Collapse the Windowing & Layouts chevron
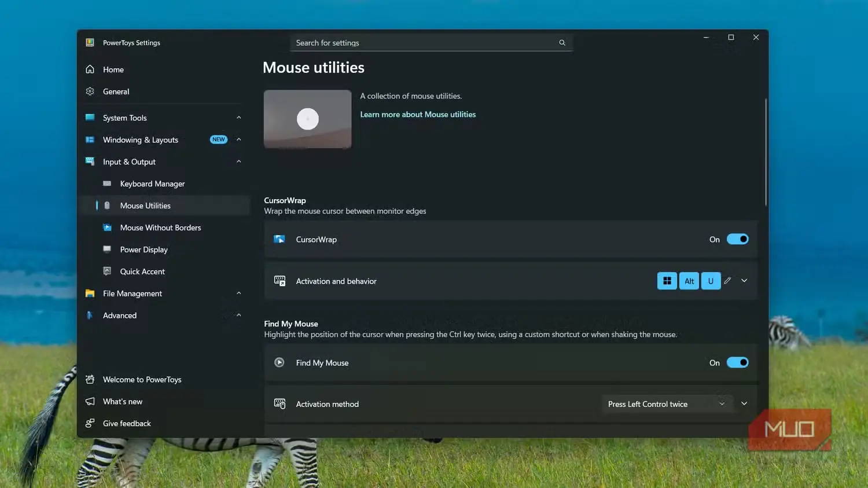868x488 pixels. [x=238, y=140]
